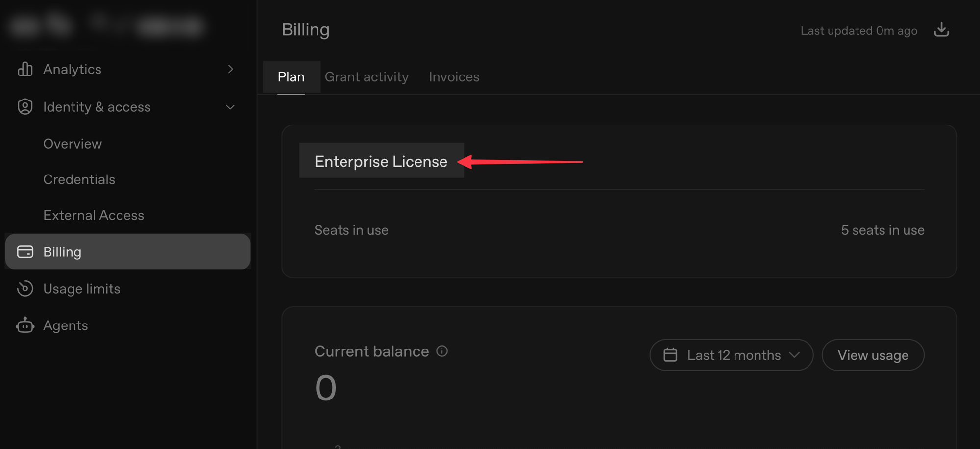980x449 pixels.
Task: Expand the Analytics section chevron
Action: click(230, 69)
